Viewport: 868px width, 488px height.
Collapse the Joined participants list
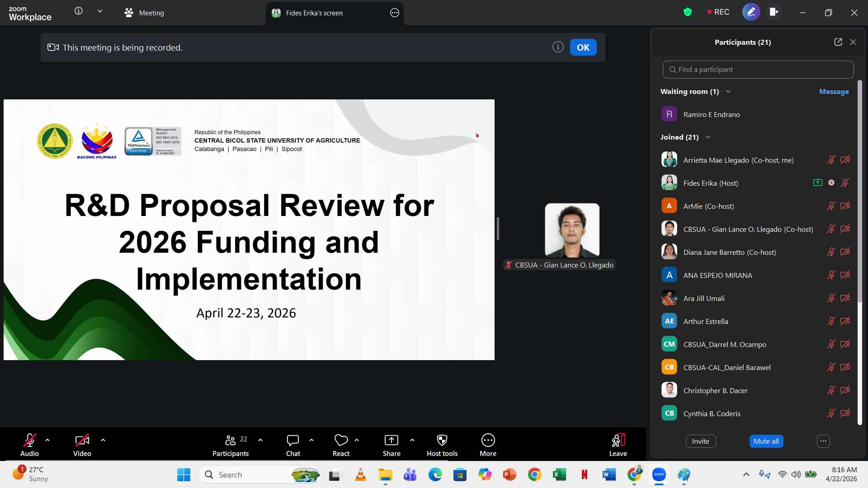point(708,137)
